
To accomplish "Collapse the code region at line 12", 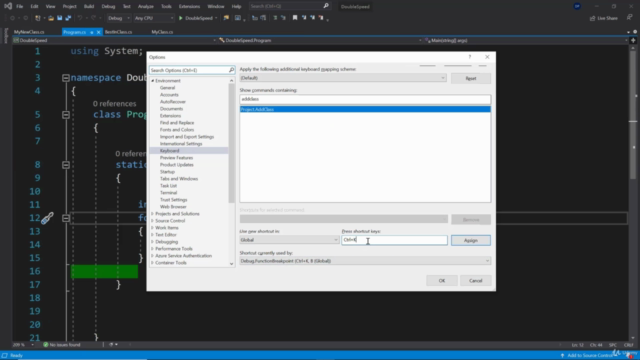I will point(66,218).
